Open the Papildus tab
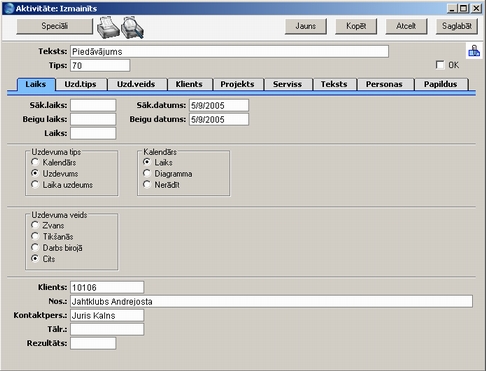 point(440,84)
